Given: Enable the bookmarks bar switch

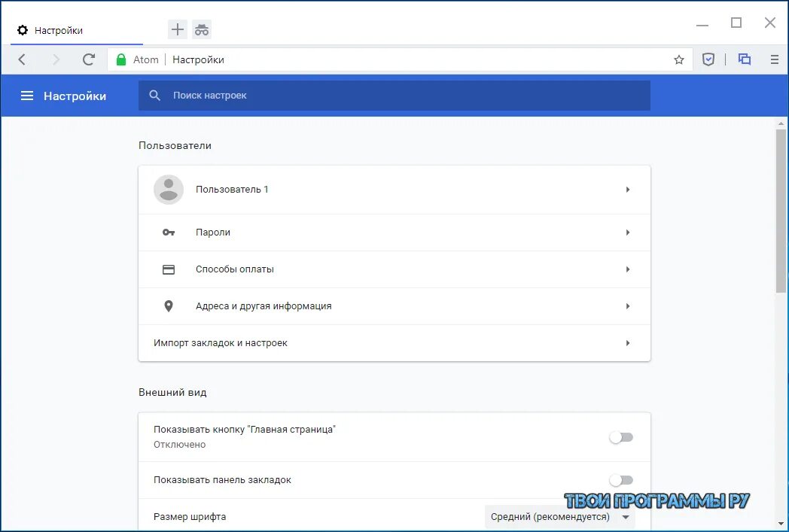Looking at the screenshot, I should pyautogui.click(x=621, y=480).
